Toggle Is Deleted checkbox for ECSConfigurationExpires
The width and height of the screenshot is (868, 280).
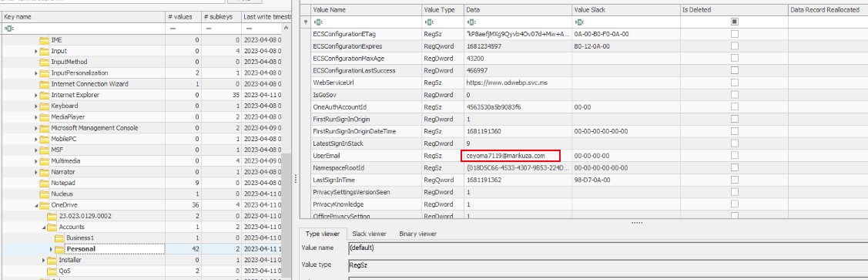point(735,46)
